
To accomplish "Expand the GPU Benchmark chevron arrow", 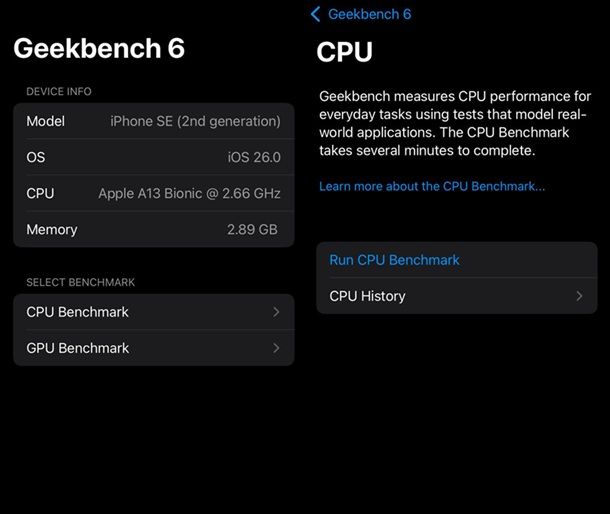I will point(276,348).
